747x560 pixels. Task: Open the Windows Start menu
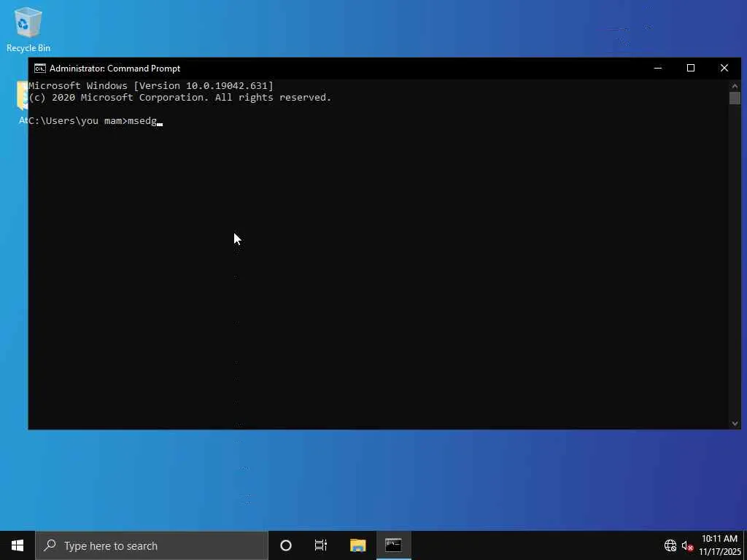point(18,545)
